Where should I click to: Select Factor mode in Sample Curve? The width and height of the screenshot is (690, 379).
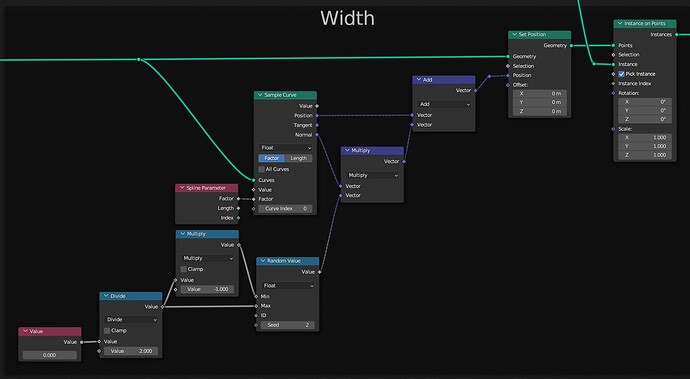[272, 158]
